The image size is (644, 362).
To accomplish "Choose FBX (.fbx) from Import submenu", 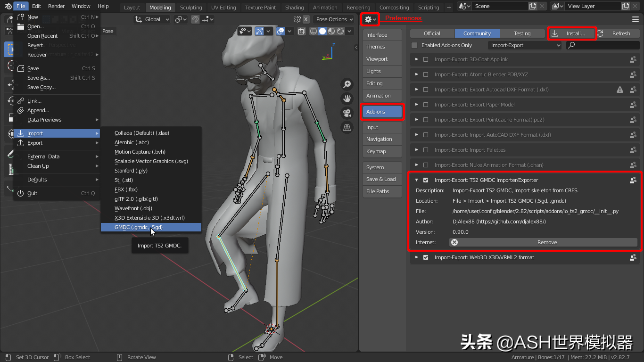I will [x=151, y=189].
